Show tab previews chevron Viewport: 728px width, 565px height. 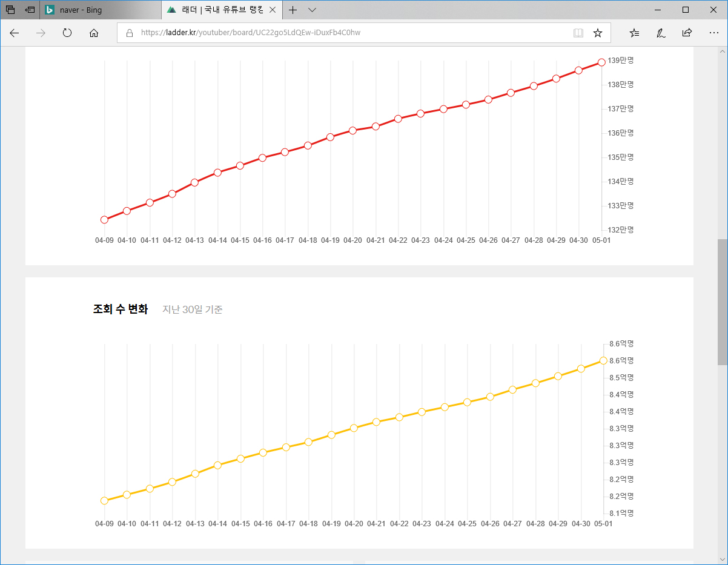click(x=312, y=10)
